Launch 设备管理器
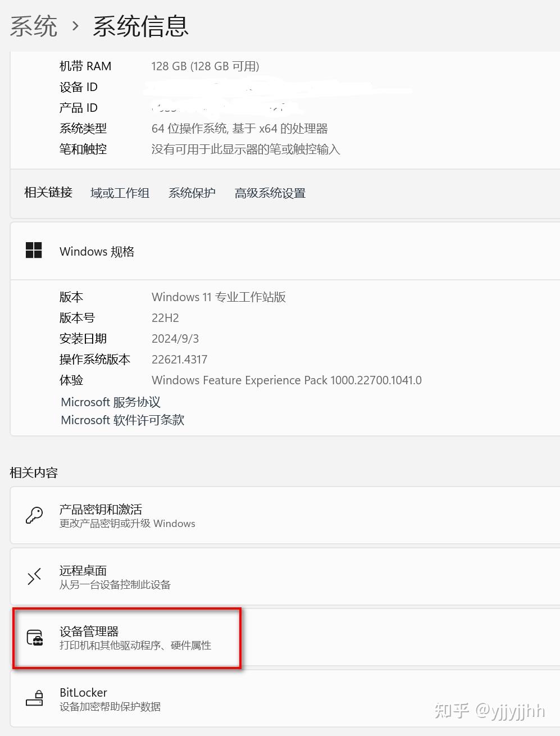 pyautogui.click(x=285, y=638)
